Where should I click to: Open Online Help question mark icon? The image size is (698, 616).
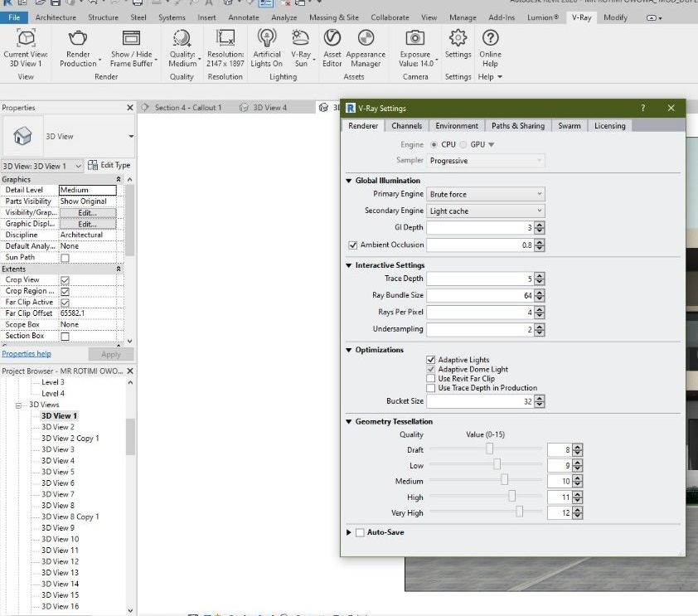click(490, 38)
